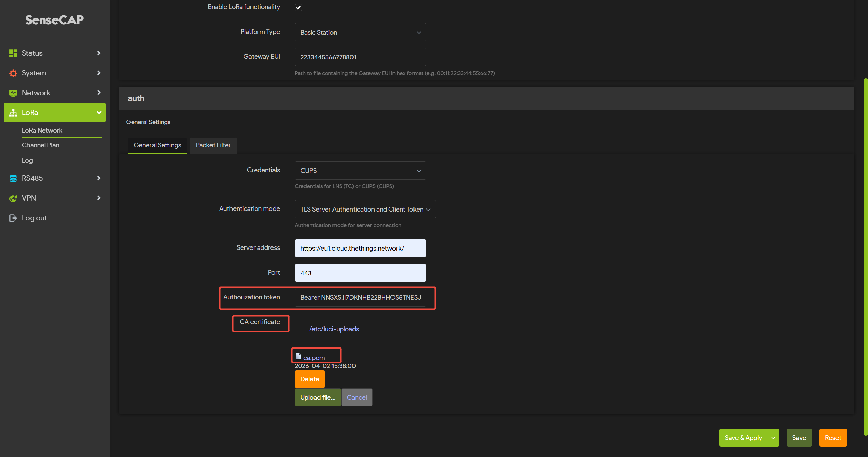Click the /etc/luci-uploads path link

point(334,329)
